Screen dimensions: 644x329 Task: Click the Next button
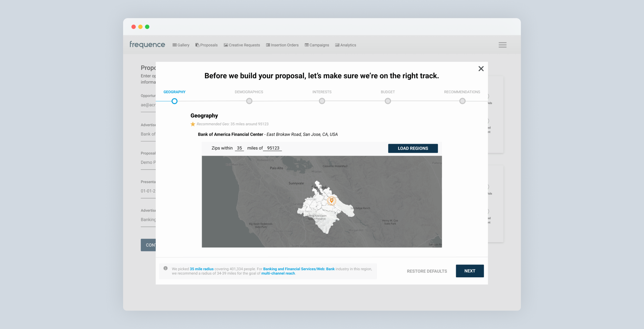[x=470, y=271]
